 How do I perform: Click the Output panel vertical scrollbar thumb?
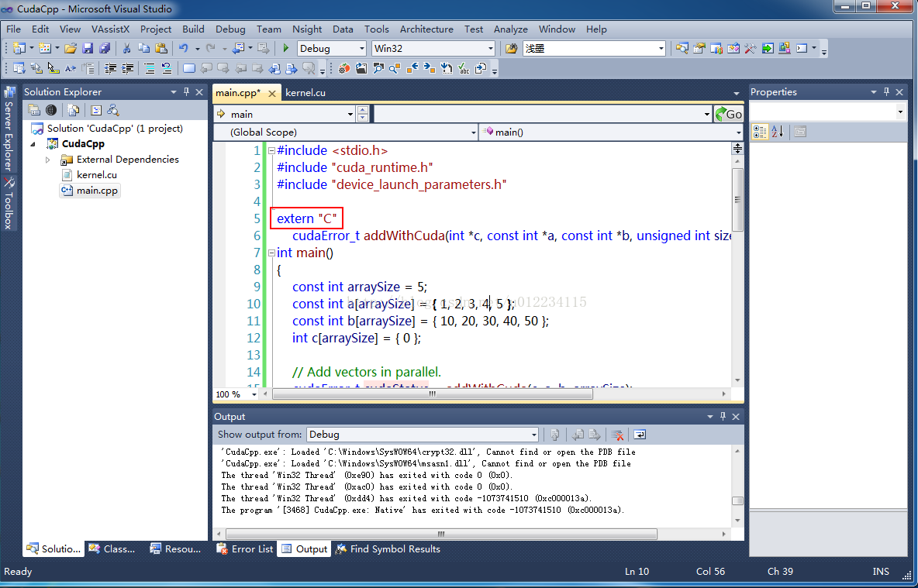pyautogui.click(x=737, y=500)
